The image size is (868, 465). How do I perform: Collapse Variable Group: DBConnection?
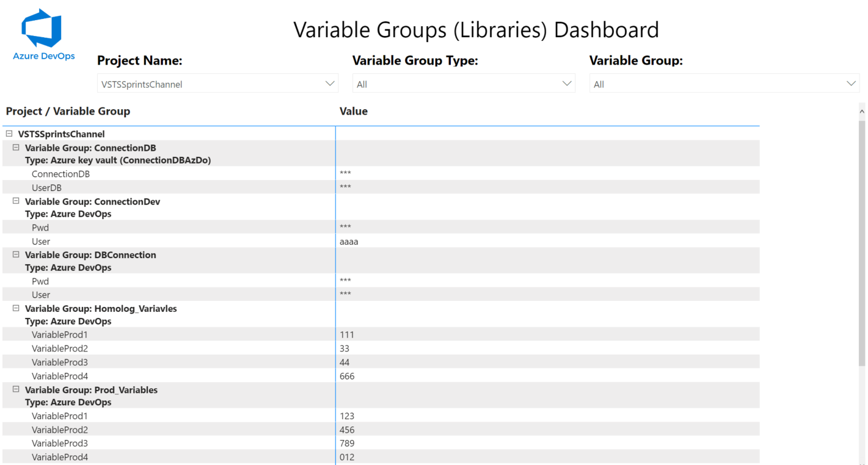click(16, 254)
